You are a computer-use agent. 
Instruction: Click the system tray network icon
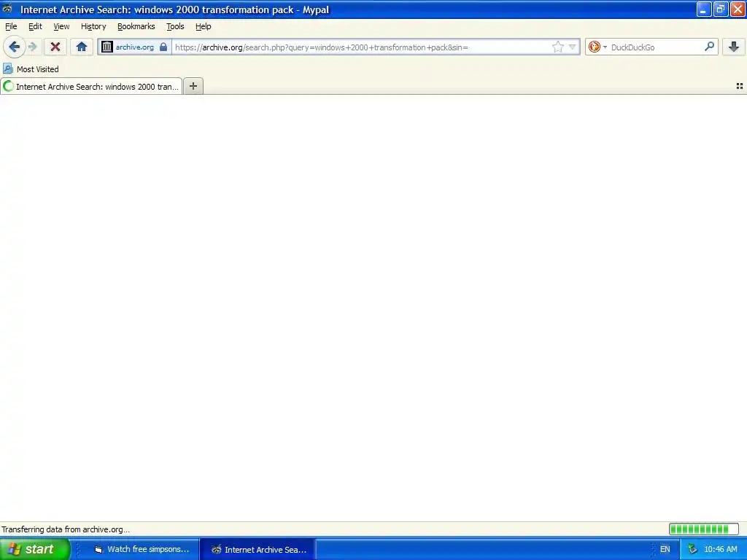click(x=692, y=549)
